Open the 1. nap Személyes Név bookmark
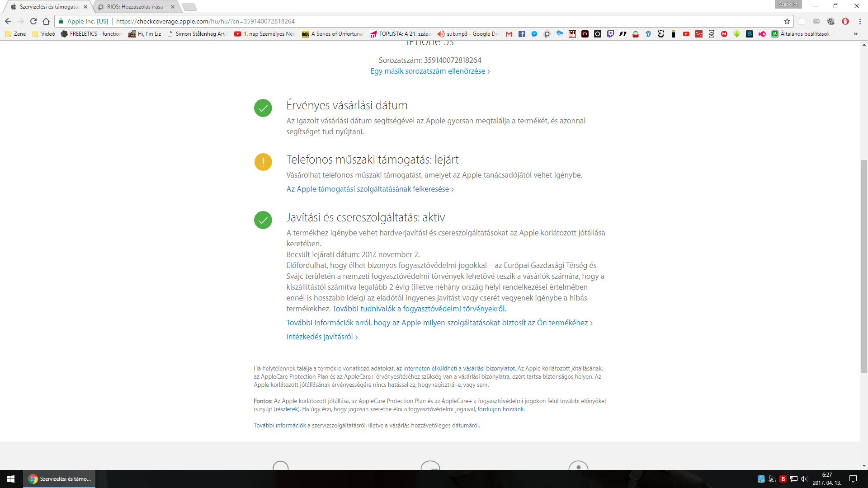This screenshot has width=868, height=488. [x=265, y=34]
